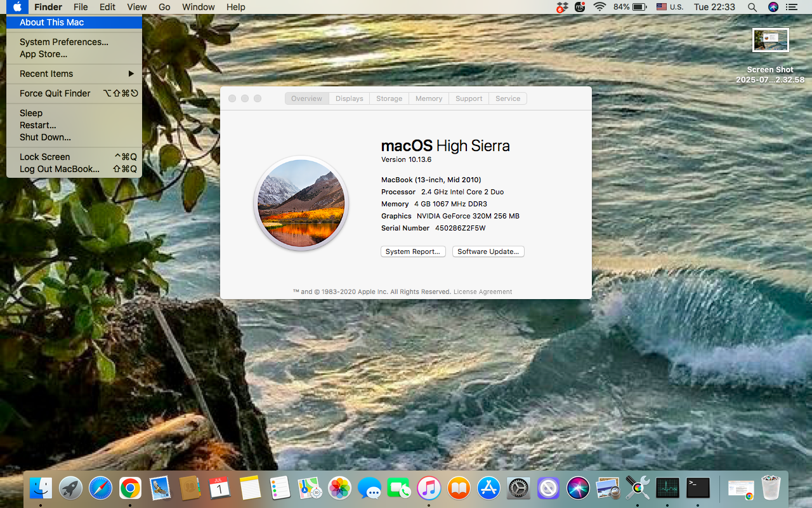Viewport: 812px width, 508px height.
Task: Open Notification Center from the menu bar
Action: 791,7
